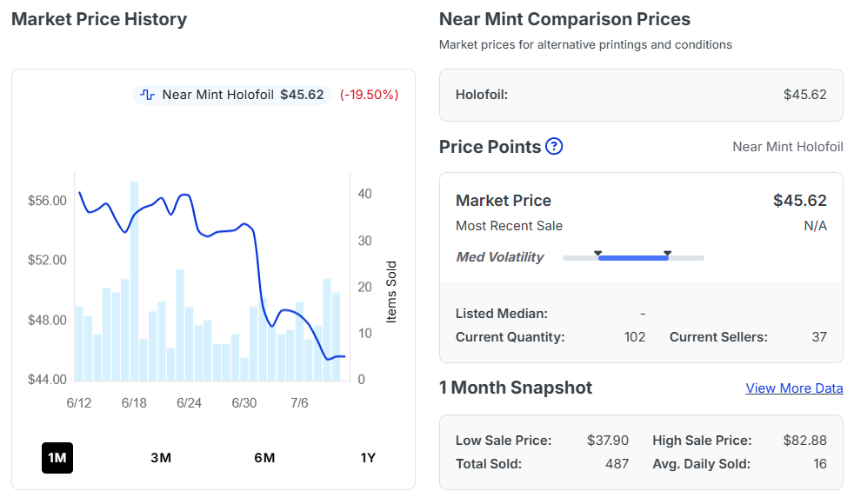
Task: Click the Holofoil comparison price row
Action: pyautogui.click(x=641, y=95)
